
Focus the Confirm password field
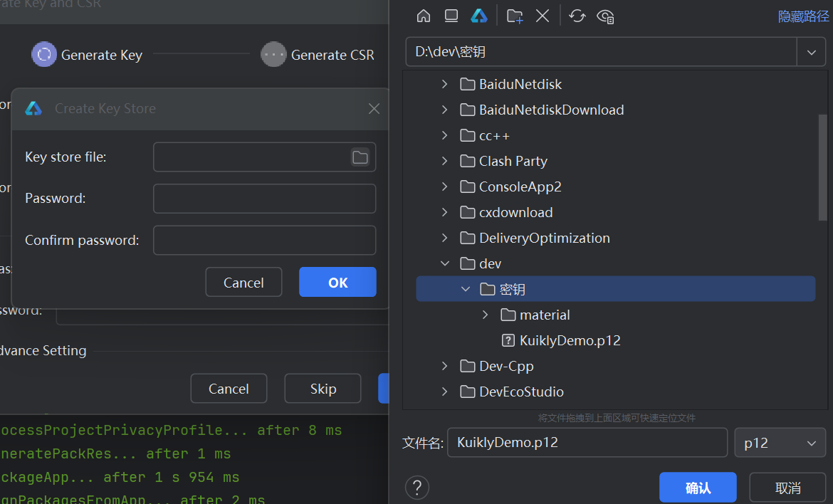tap(265, 240)
